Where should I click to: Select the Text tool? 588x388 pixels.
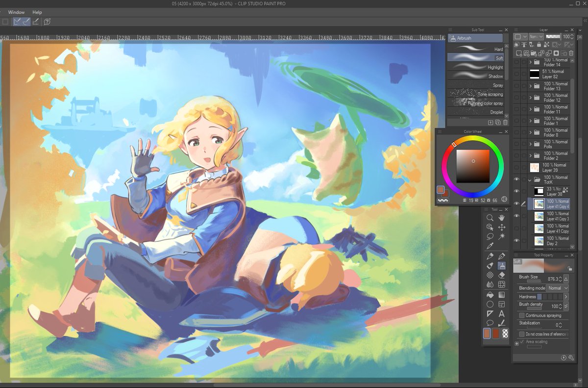click(x=502, y=314)
